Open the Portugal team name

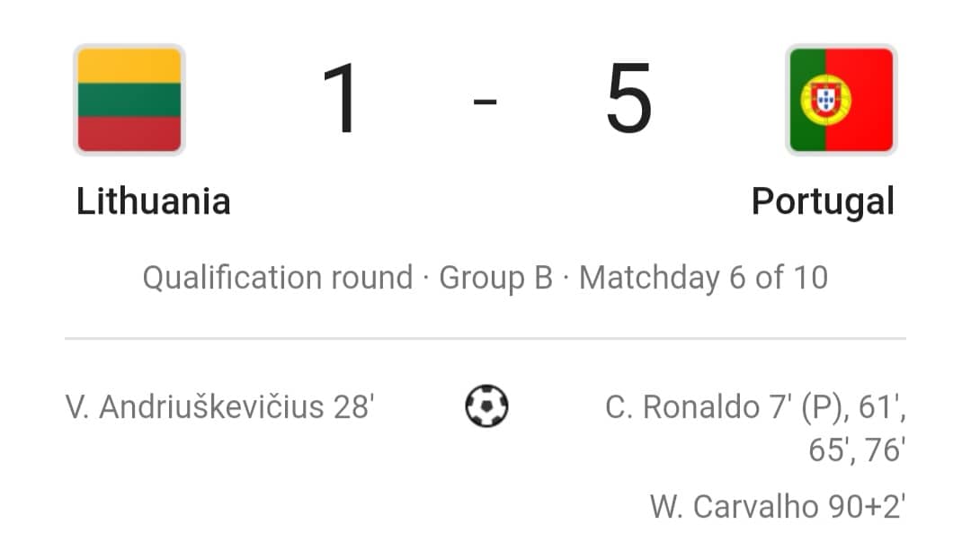823,202
